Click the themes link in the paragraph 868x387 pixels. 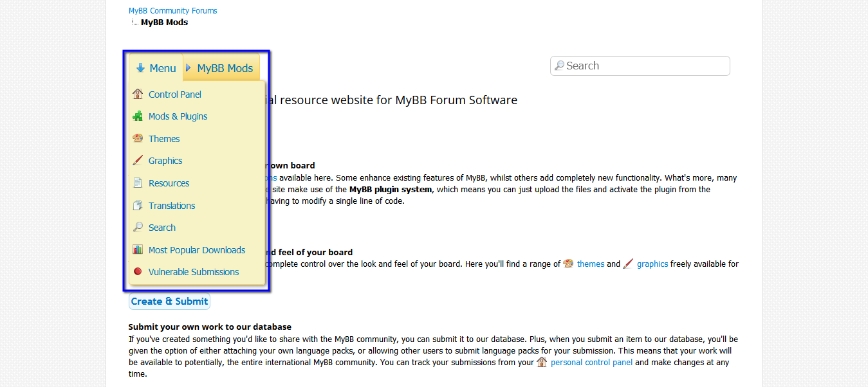pos(591,264)
